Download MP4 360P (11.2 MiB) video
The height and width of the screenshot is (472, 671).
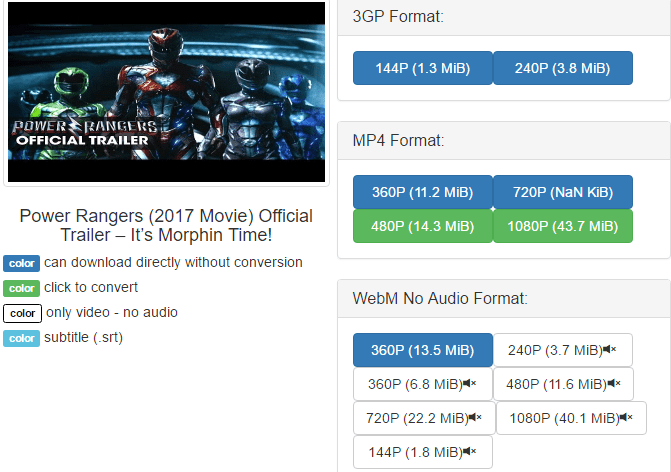[x=423, y=192]
